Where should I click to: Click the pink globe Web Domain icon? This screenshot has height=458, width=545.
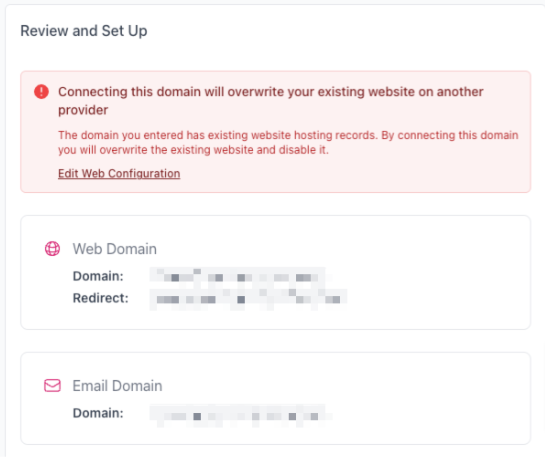pyautogui.click(x=52, y=249)
